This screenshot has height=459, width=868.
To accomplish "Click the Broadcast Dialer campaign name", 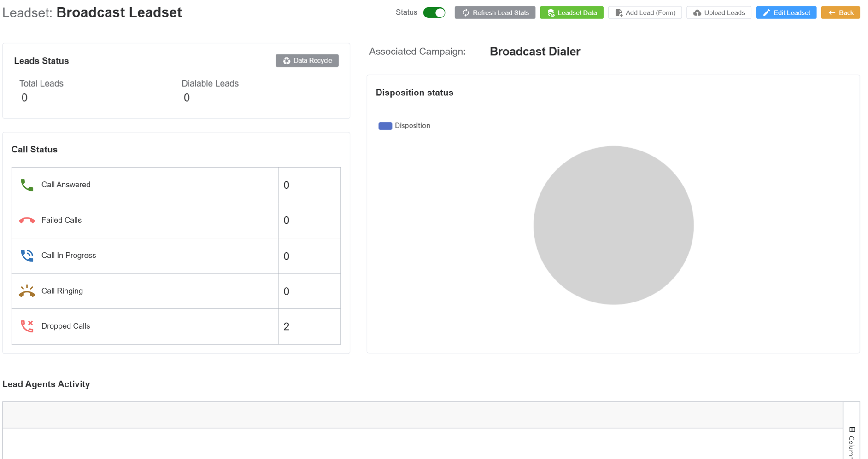I will tap(534, 52).
